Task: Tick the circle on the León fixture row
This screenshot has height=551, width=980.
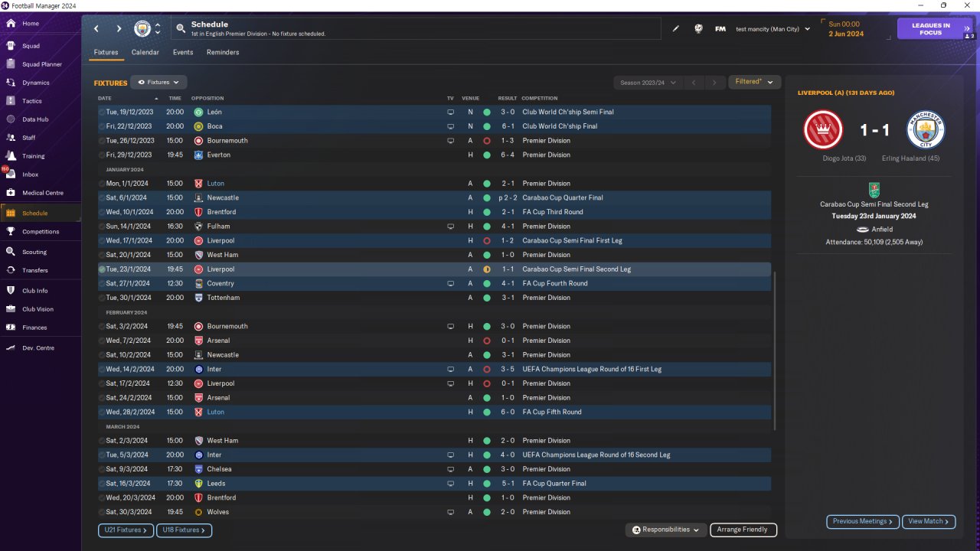Action: 102,112
